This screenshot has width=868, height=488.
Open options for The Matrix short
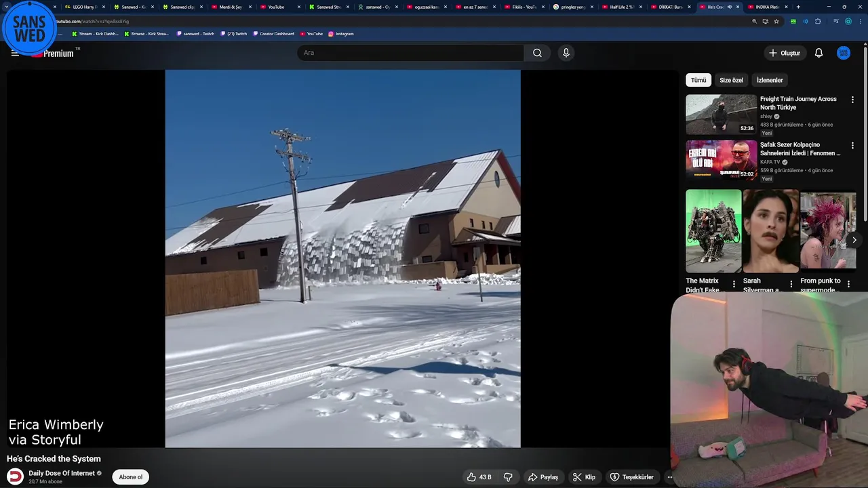tap(734, 285)
